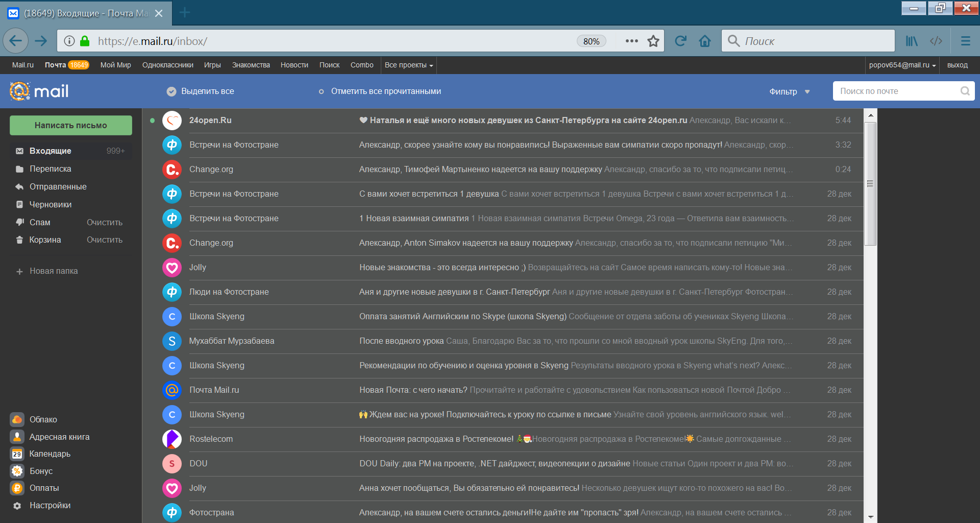
Task: Click the message list scrollbar thumb
Action: (x=870, y=184)
